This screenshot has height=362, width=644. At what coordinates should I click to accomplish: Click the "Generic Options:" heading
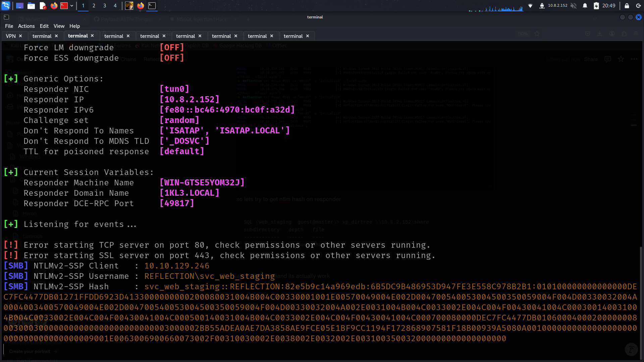[x=63, y=78]
